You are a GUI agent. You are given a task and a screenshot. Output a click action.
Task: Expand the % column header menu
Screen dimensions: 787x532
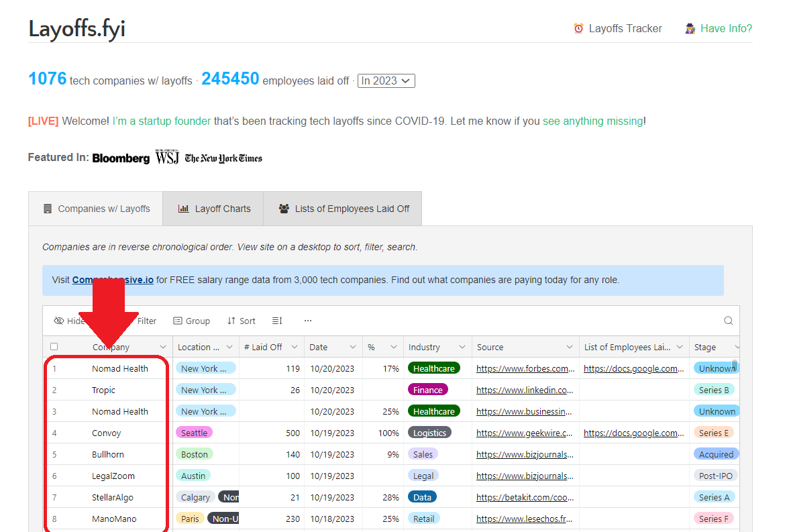tap(394, 347)
